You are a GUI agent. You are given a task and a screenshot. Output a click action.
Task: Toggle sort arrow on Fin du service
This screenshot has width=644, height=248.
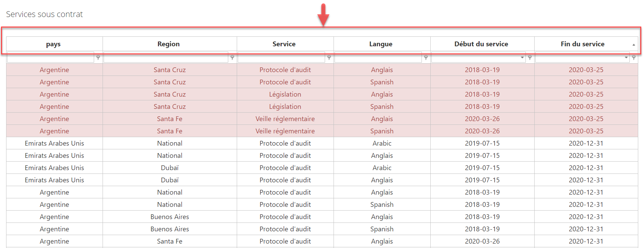click(x=633, y=45)
